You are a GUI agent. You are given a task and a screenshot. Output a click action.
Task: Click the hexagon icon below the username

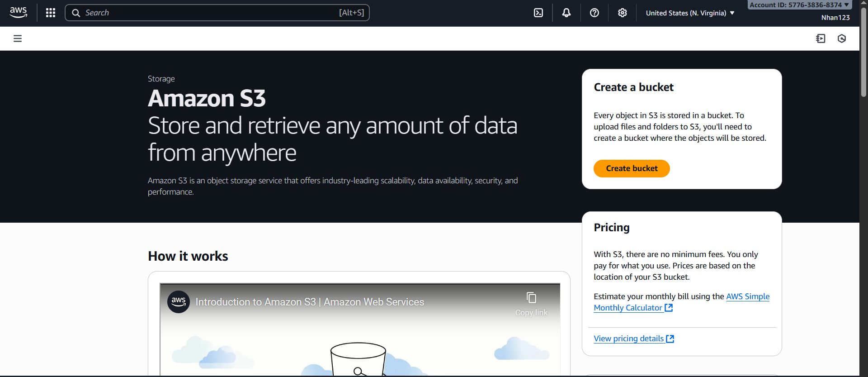842,38
